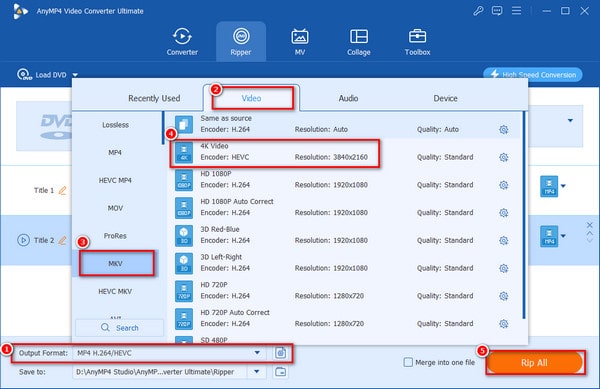Switch to the Video tab
This screenshot has height=389, width=600.
(x=251, y=98)
